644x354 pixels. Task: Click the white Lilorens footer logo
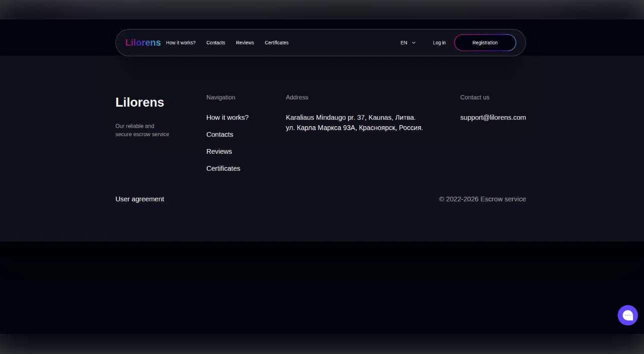(x=139, y=102)
